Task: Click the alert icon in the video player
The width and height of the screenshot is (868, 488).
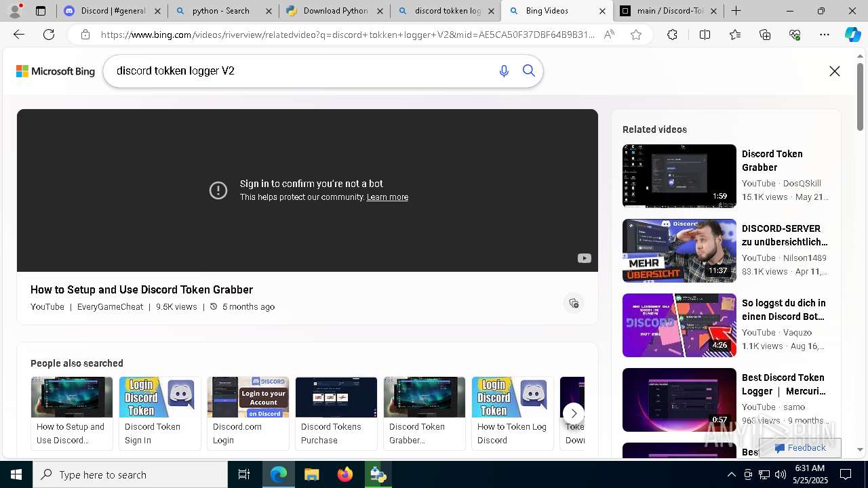Action: (218, 190)
